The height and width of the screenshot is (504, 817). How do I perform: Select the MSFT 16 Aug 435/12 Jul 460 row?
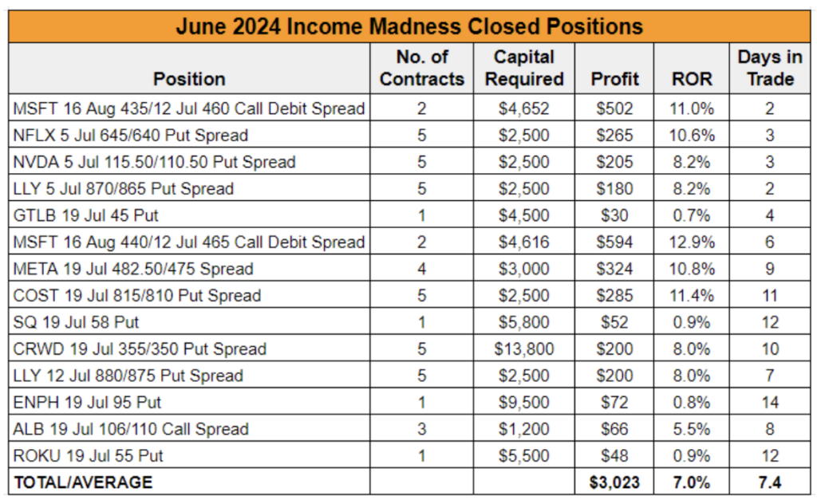409,108
